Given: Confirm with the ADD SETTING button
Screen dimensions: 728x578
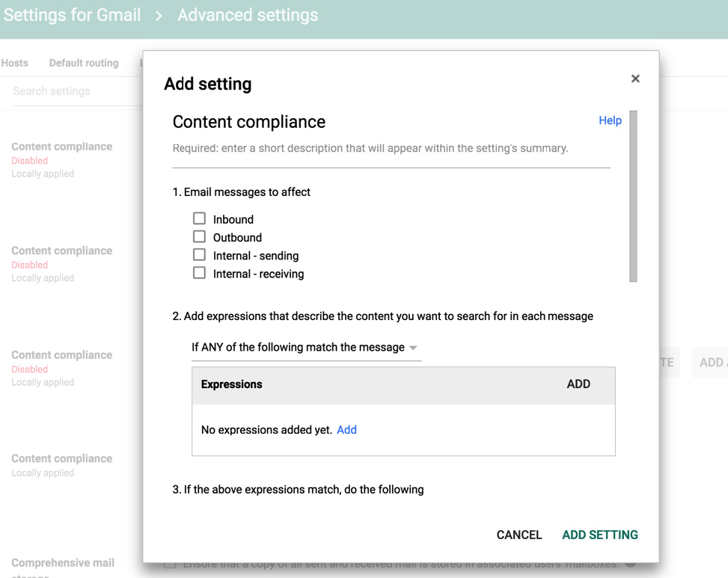Looking at the screenshot, I should point(600,535).
